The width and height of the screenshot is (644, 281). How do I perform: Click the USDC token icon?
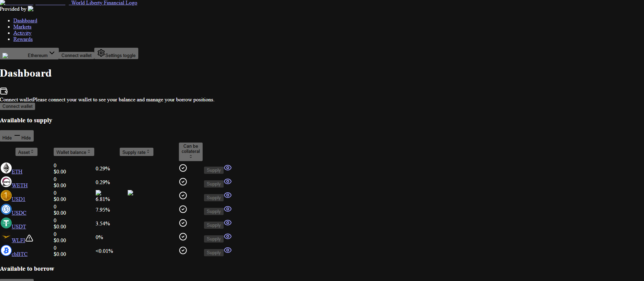click(x=6, y=209)
